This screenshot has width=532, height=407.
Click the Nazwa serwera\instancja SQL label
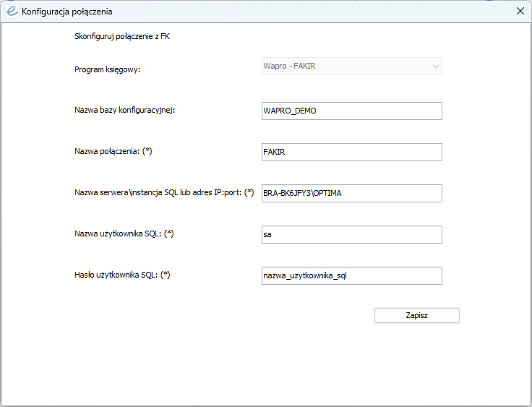click(x=158, y=192)
